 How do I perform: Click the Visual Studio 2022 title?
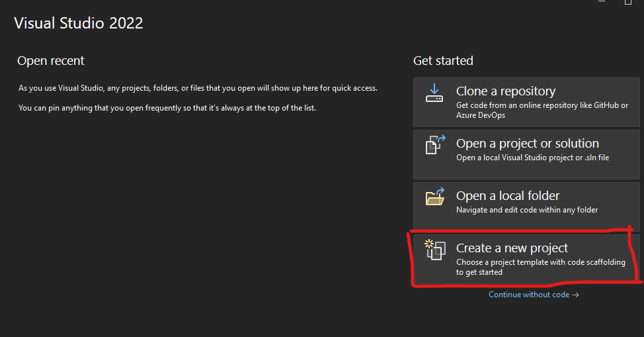[79, 23]
